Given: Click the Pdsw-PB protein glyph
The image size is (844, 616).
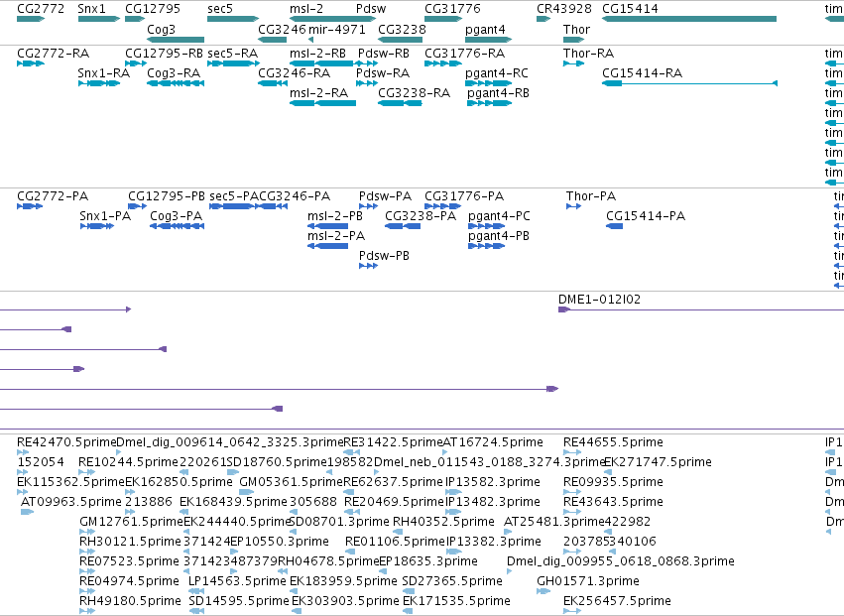Looking at the screenshot, I should pyautogui.click(x=369, y=266).
